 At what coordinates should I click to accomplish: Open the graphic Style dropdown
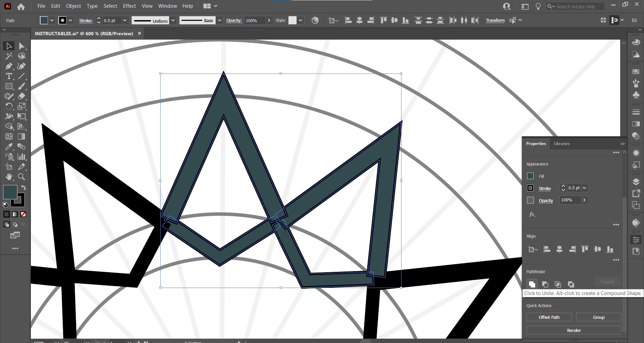301,20
